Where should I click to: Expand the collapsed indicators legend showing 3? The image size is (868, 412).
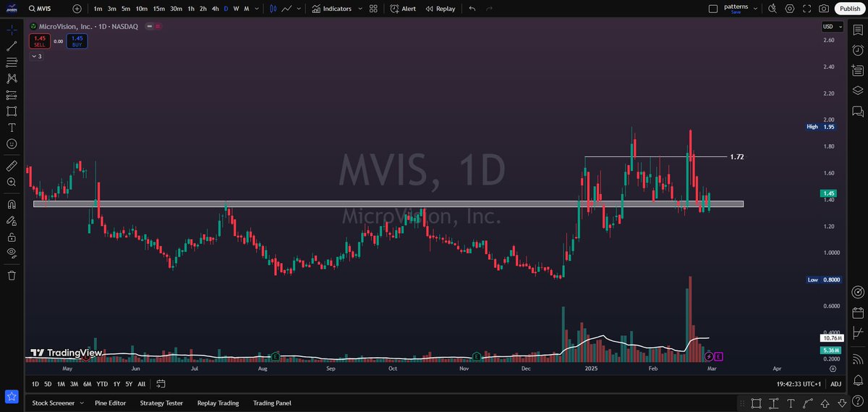click(37, 56)
